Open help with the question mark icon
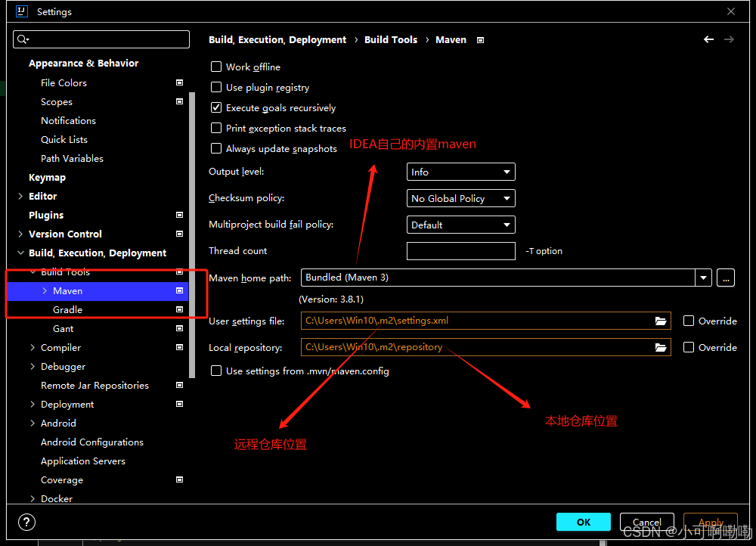Screen dimensions: 756x546 (x=26, y=522)
